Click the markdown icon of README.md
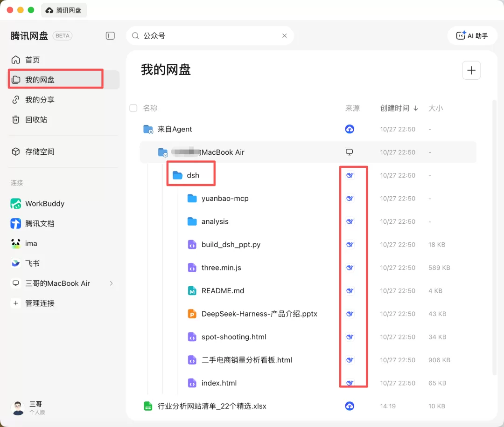 point(192,291)
